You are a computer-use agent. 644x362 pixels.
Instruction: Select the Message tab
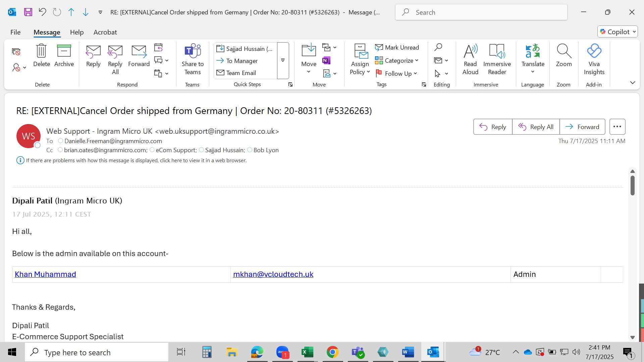coord(47,32)
